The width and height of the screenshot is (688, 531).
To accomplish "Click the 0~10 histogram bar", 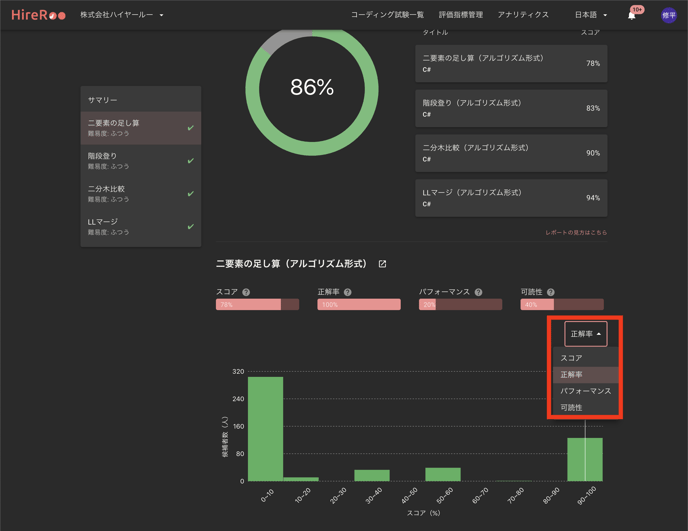I will [x=265, y=429].
